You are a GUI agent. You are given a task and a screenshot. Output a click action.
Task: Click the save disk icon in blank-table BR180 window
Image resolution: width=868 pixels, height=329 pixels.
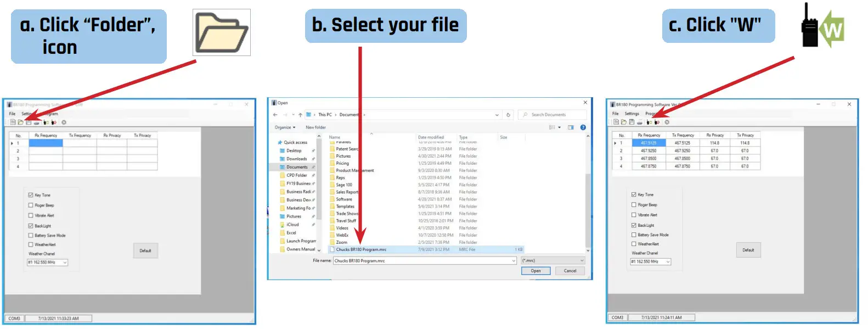pos(29,122)
